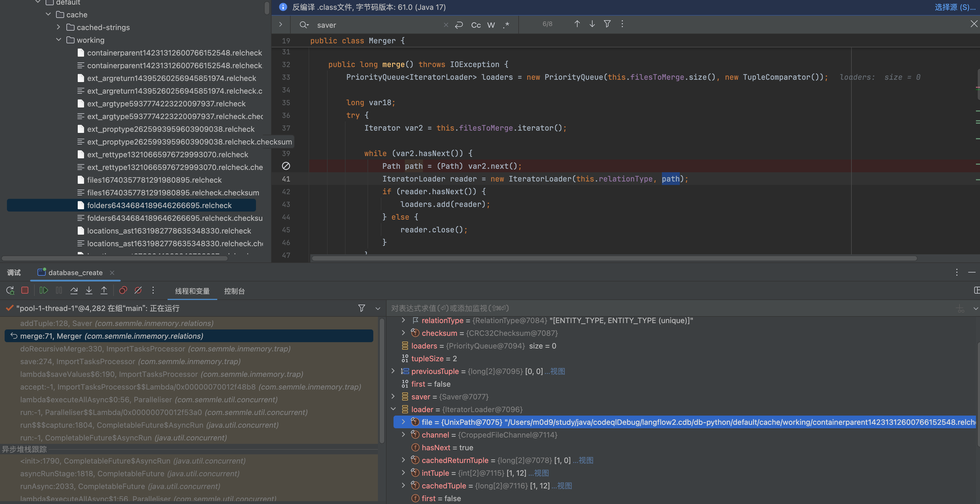The height and width of the screenshot is (504, 980).
Task: Click project tree horizontal scrollbar
Action: point(115,258)
